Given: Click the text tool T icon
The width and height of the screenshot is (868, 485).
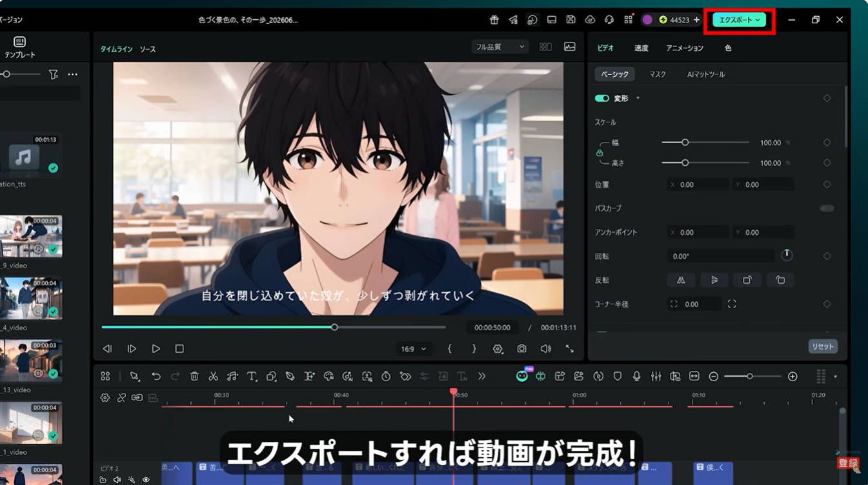Looking at the screenshot, I should pos(252,376).
